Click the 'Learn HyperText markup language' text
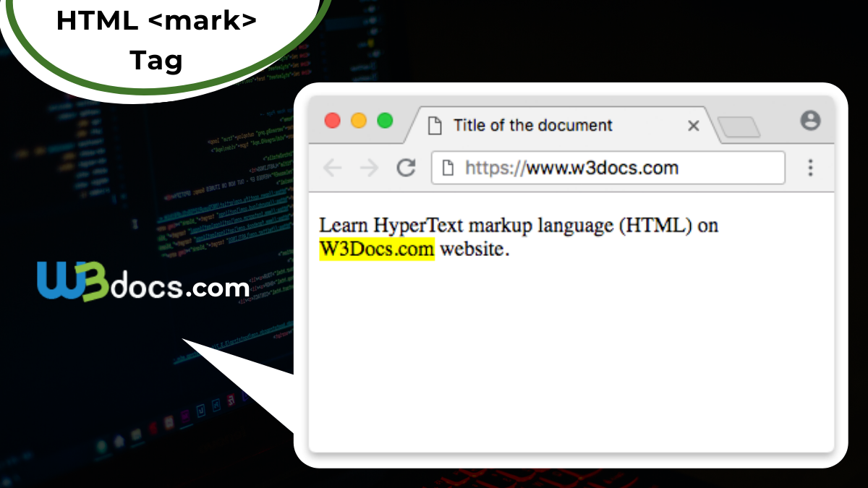 tap(465, 226)
